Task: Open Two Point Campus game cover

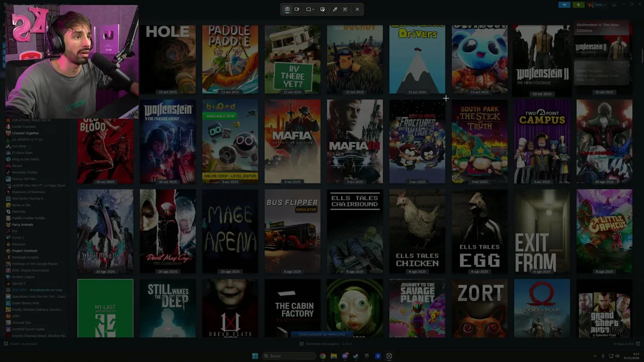Action: click(542, 141)
